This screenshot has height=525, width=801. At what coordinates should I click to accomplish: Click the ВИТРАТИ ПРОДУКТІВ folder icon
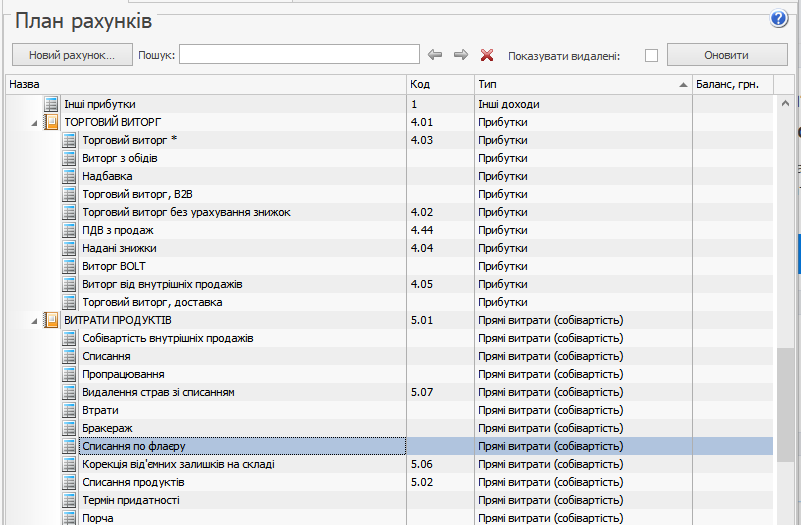click(x=52, y=320)
